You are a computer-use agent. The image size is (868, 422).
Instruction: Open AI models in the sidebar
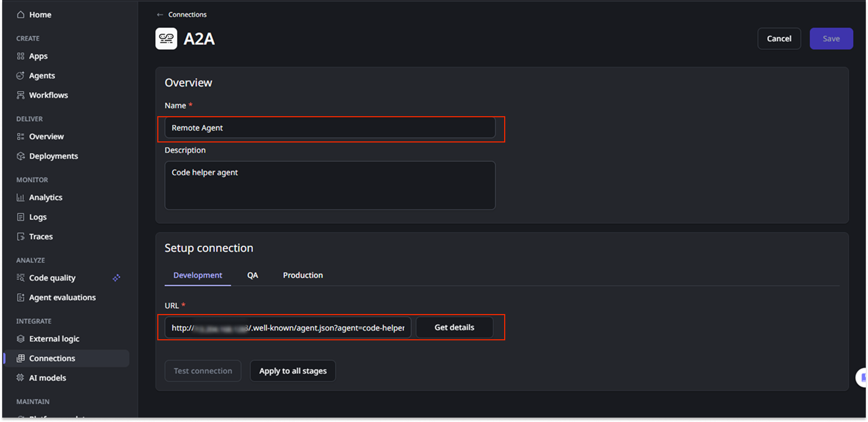click(48, 378)
